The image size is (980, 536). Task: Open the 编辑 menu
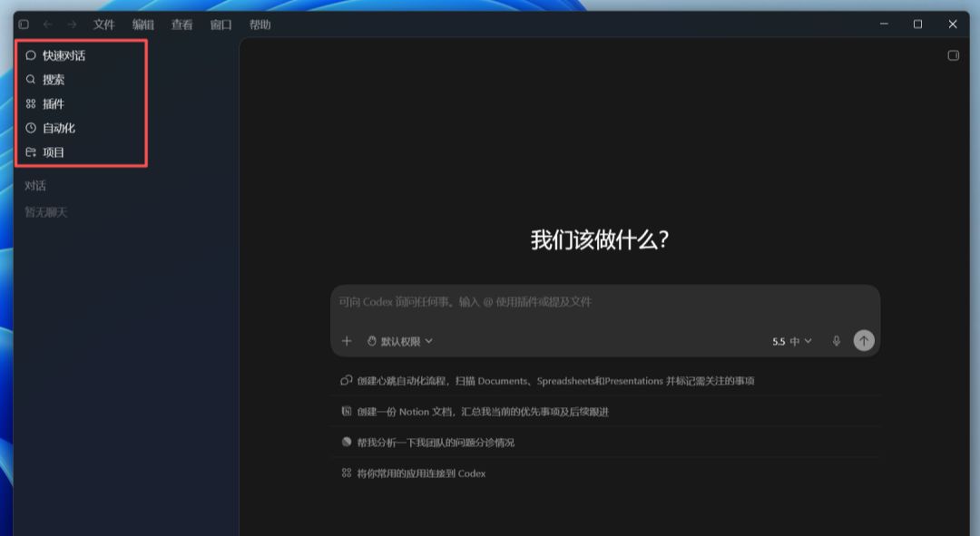[x=143, y=24]
